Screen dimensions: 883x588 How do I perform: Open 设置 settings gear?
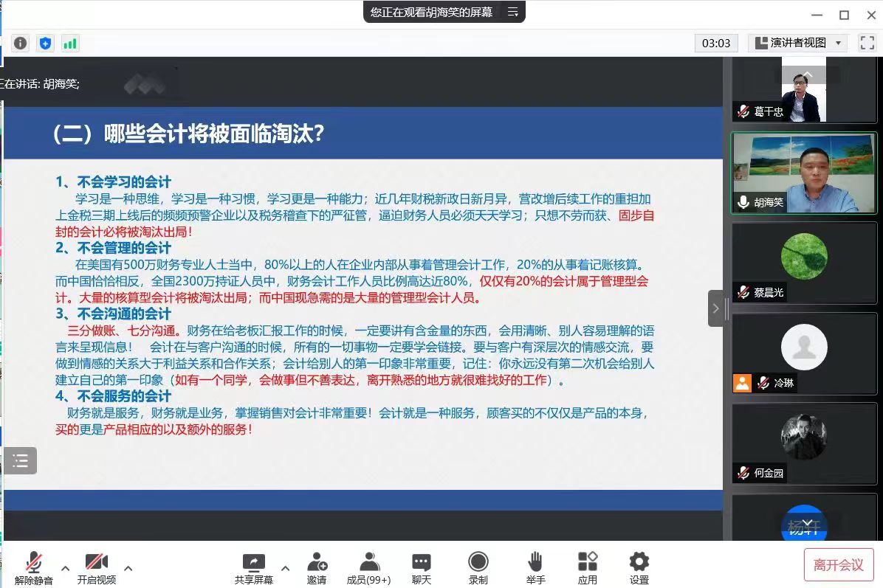(x=639, y=567)
